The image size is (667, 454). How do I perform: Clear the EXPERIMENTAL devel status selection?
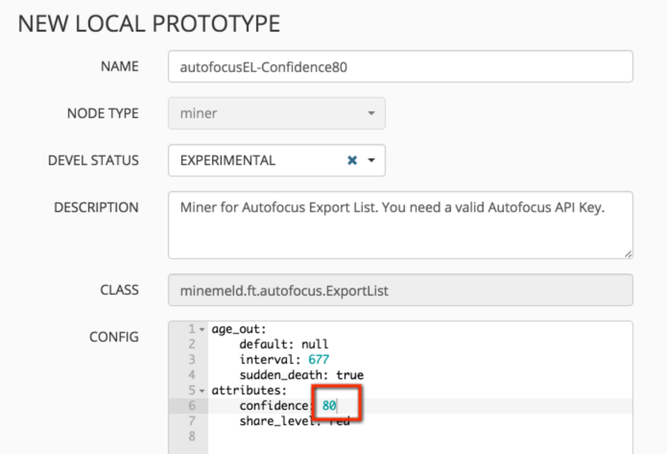point(352,160)
